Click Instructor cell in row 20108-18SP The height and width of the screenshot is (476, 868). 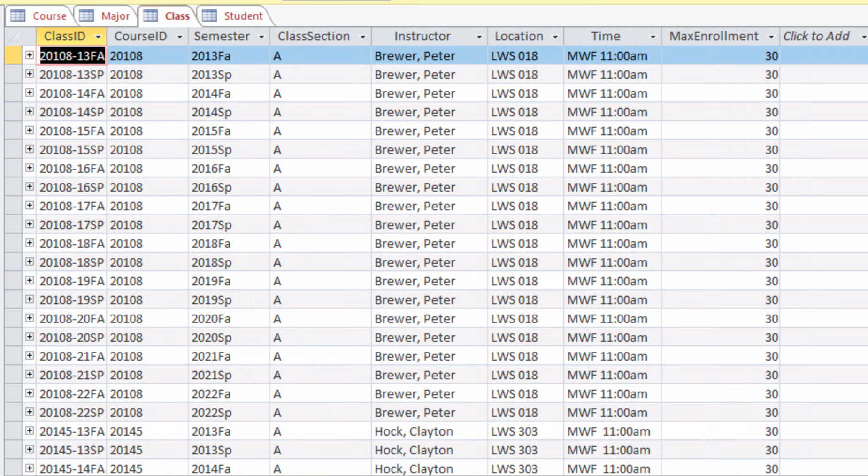point(430,262)
